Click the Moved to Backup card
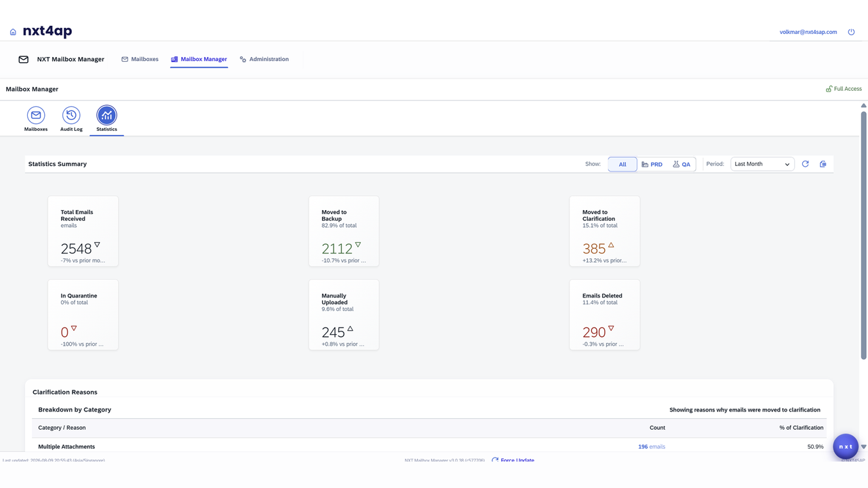 (x=344, y=231)
